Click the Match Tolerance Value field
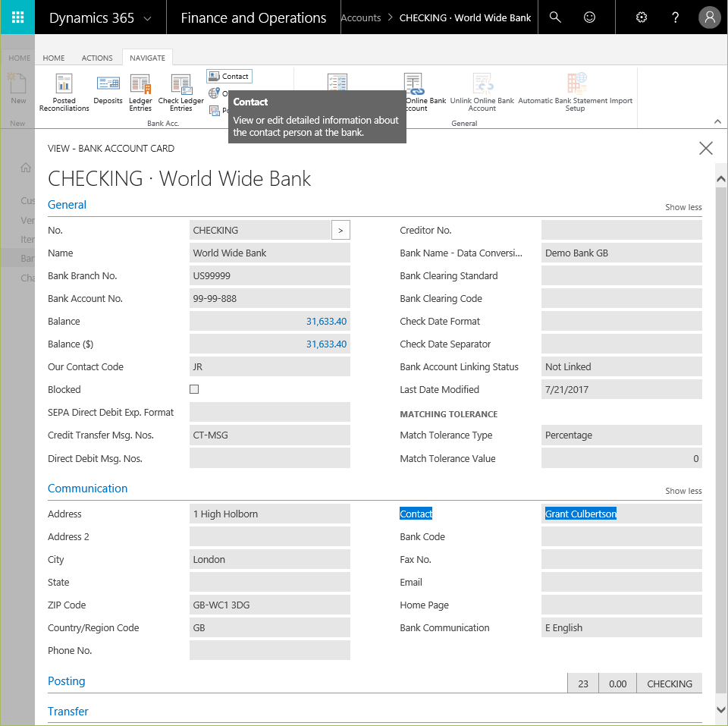The image size is (728, 726). pyautogui.click(x=622, y=458)
